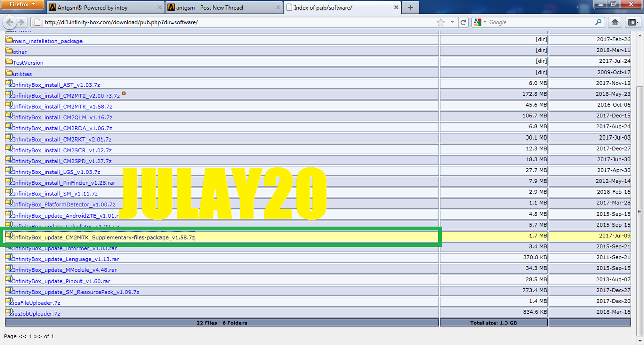Click the 172.8 MB size cell
This screenshot has width=644, height=345.
click(x=494, y=95)
